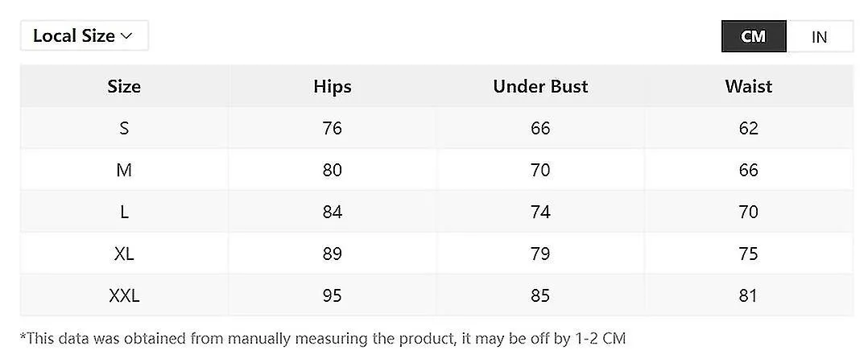This screenshot has height=363, width=868.
Task: Select the M size row
Action: tap(436, 170)
